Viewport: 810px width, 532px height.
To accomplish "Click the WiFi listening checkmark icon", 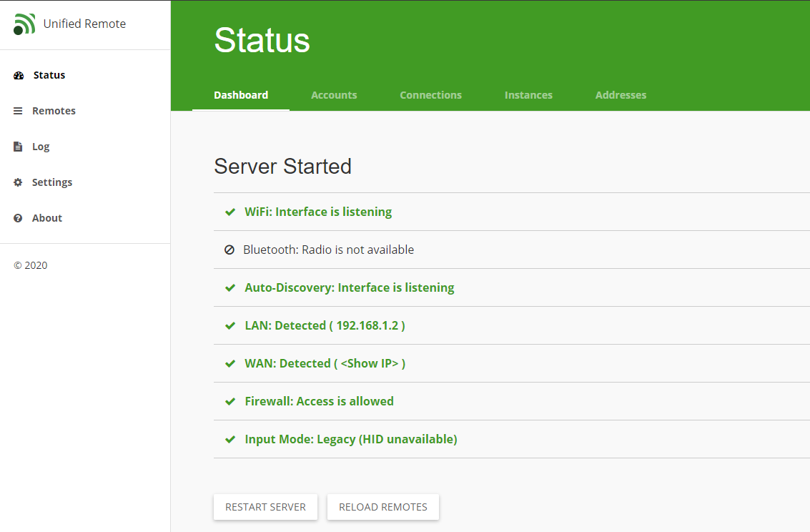I will [x=230, y=212].
